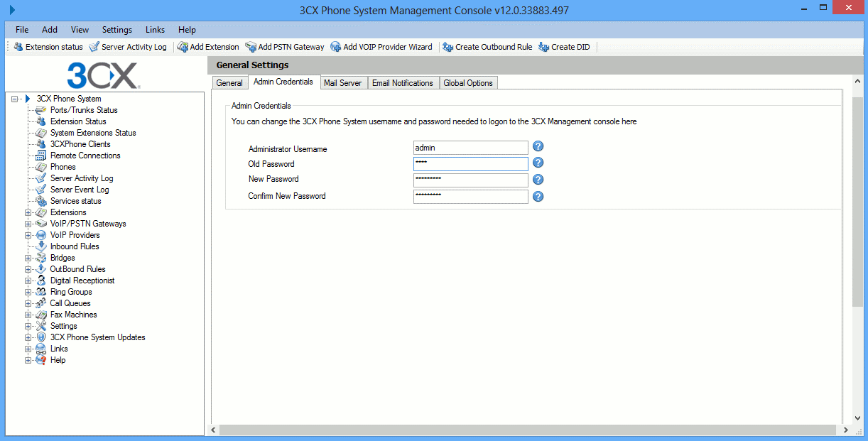The image size is (868, 441).
Task: Launch the Add VOIP Provider Wizard icon
Action: 336,47
